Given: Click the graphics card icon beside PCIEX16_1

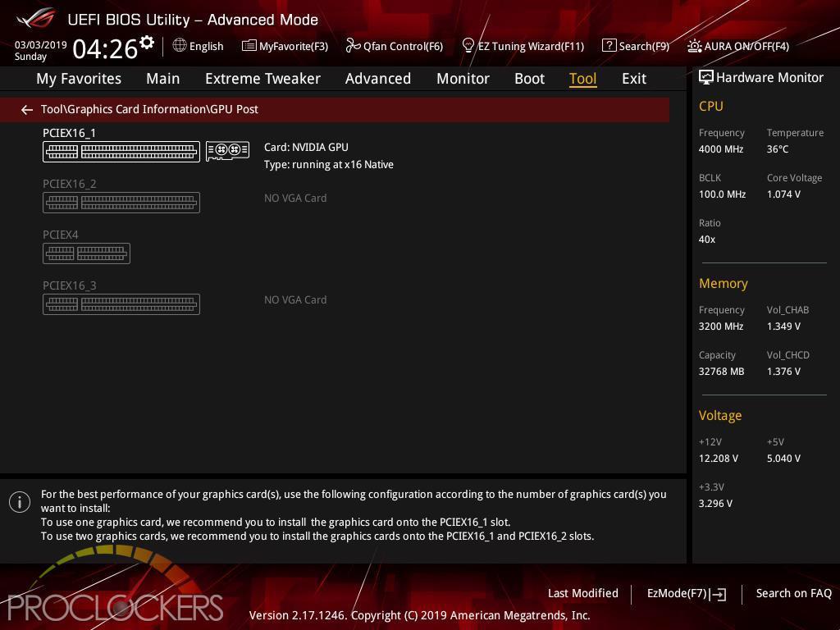Looking at the screenshot, I should coord(228,151).
